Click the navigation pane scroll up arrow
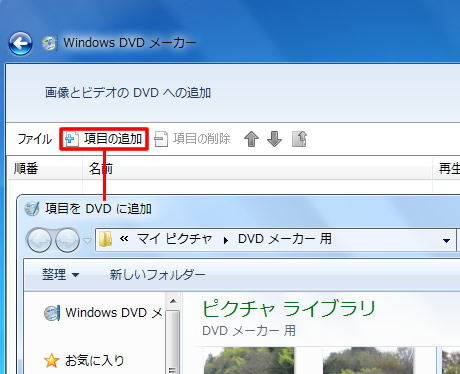The width and height of the screenshot is (460, 374). tap(173, 302)
